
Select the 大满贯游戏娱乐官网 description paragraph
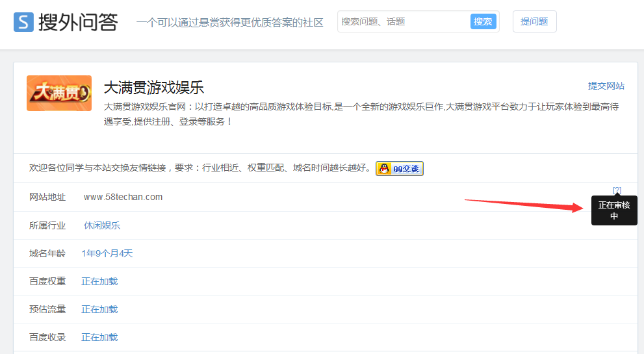click(361, 114)
